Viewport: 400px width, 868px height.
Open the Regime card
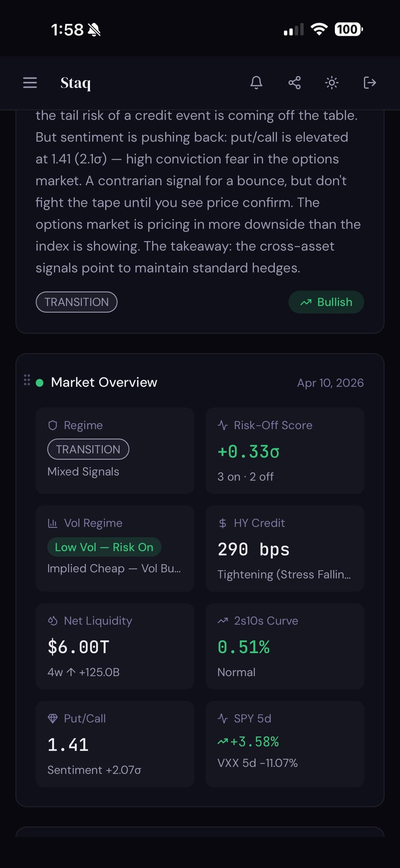coord(115,451)
